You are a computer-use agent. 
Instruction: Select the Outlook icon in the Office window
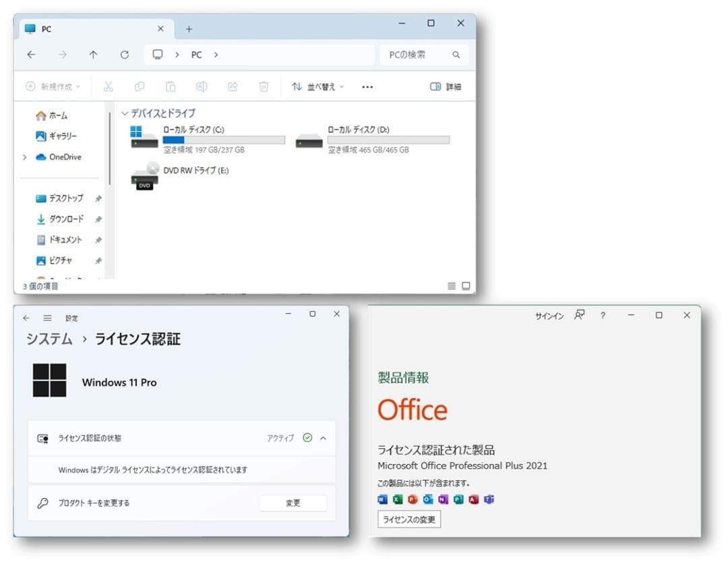[428, 499]
